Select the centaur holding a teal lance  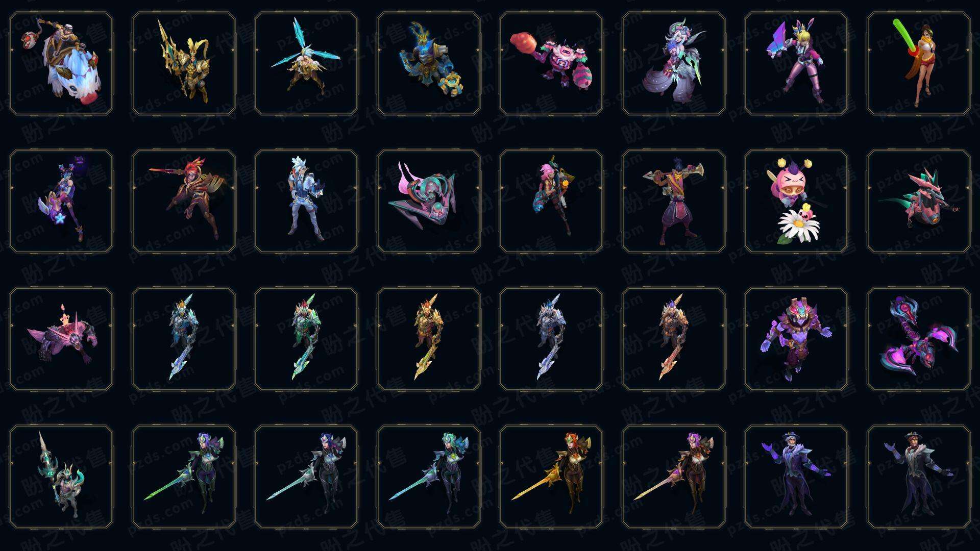pyautogui.click(x=61, y=477)
